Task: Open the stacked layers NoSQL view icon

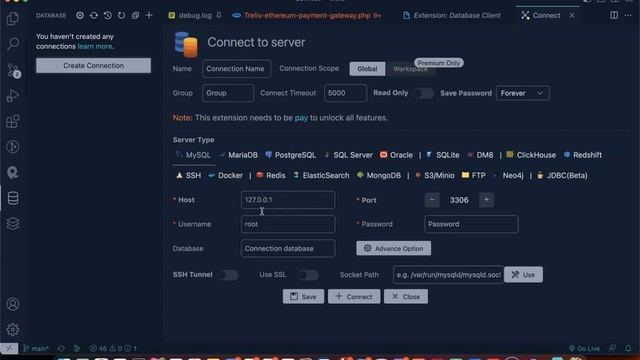Action: 13,224
